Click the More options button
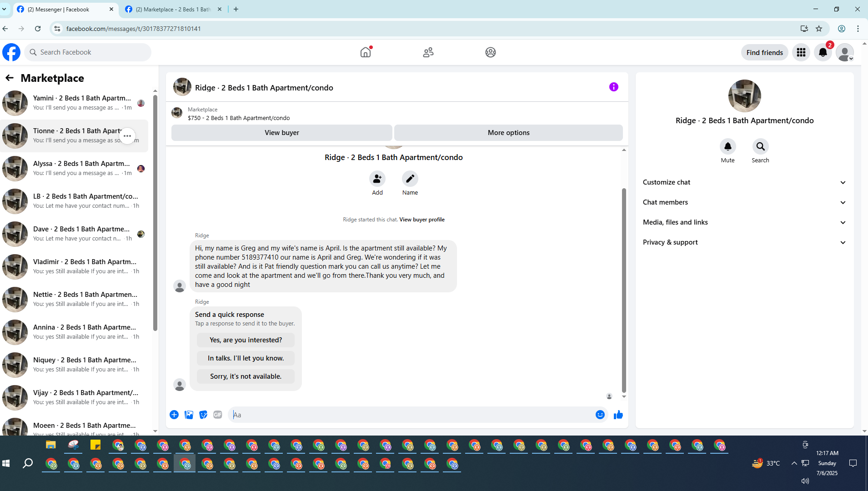 (509, 133)
